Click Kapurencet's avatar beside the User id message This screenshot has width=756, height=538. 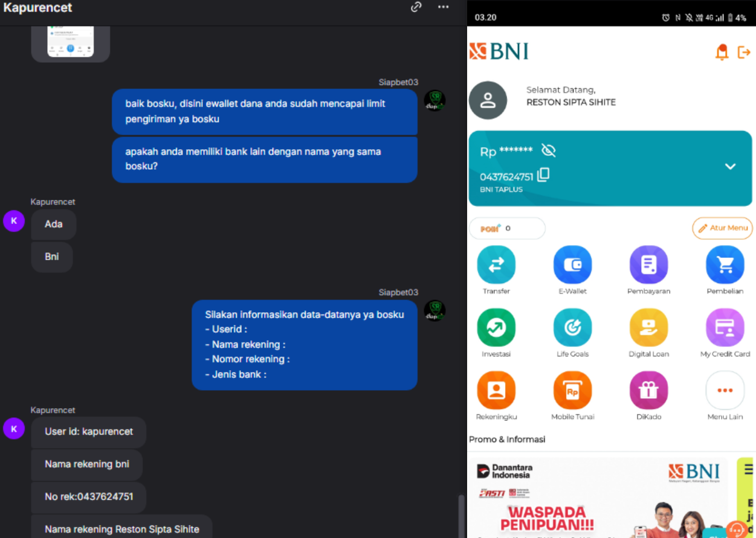[14, 428]
